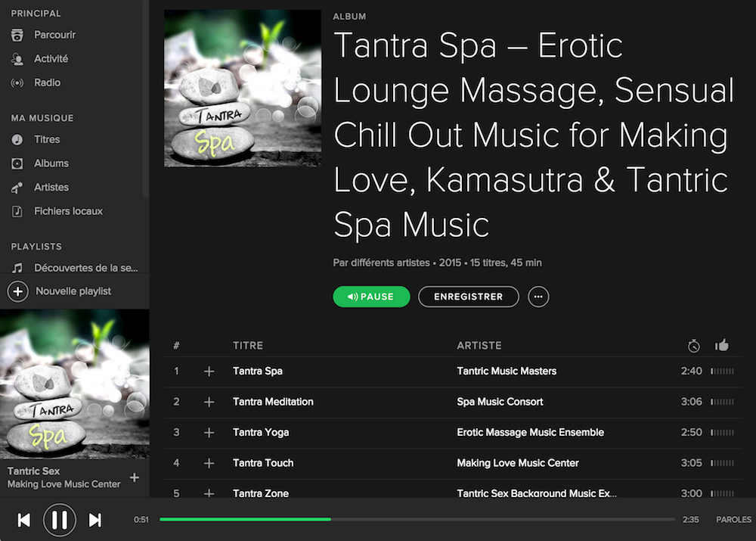
Task: Click the popularity bar of Tantra Meditation
Action: [722, 402]
